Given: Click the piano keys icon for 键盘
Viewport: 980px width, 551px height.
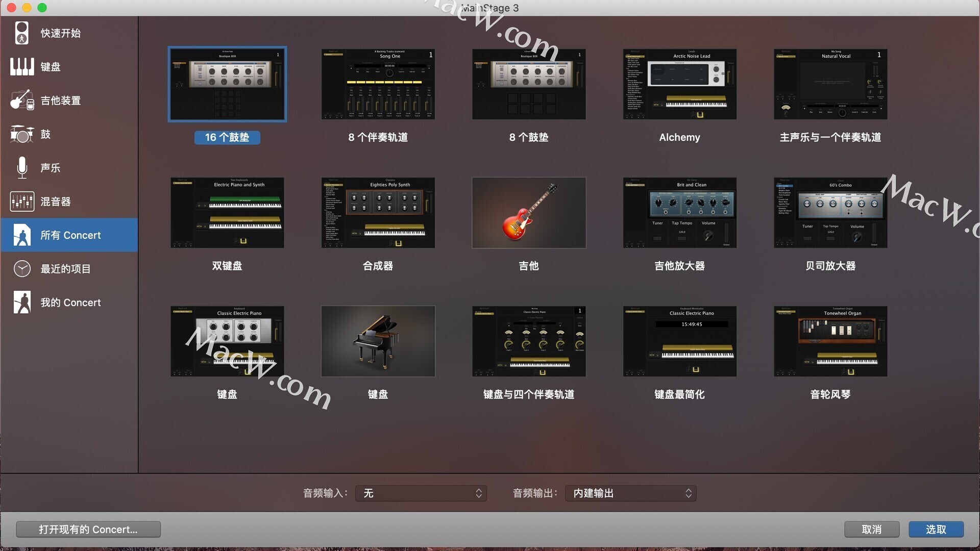Looking at the screenshot, I should point(21,66).
